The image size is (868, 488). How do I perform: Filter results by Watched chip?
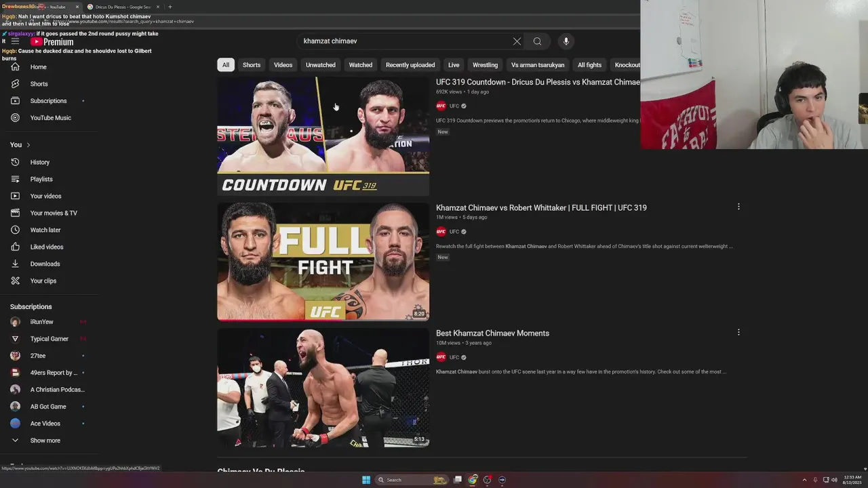click(361, 65)
